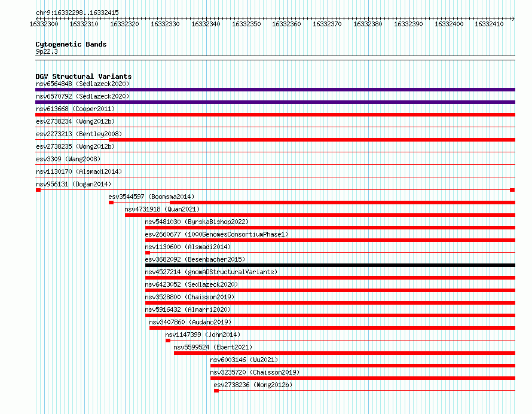Open variant nsv613668 (Cooper2011) label

(75, 109)
